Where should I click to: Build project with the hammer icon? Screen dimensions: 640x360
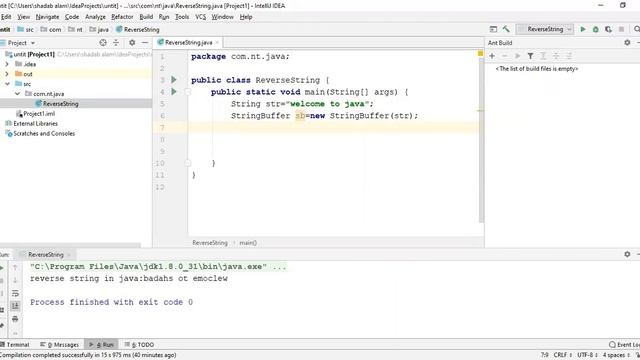pos(506,29)
